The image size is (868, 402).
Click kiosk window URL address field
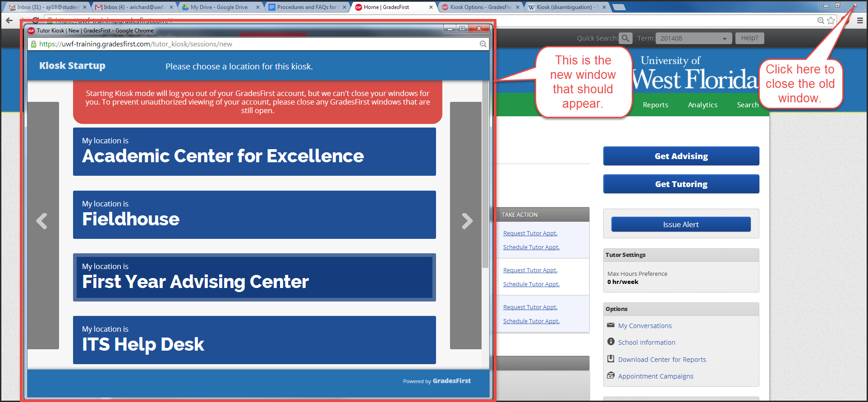(x=253, y=44)
